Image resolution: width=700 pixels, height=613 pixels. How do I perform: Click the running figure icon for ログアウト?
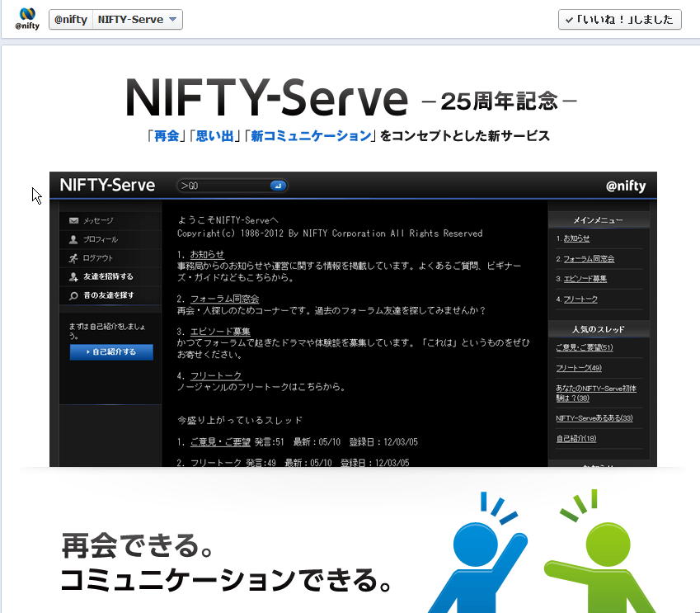pyautogui.click(x=74, y=258)
